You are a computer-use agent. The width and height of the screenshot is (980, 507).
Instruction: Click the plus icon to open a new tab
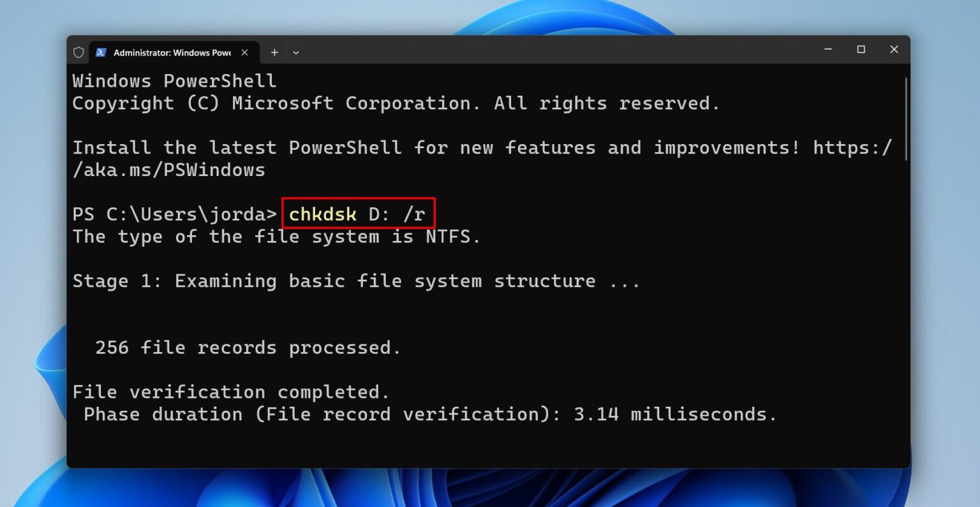coord(274,52)
